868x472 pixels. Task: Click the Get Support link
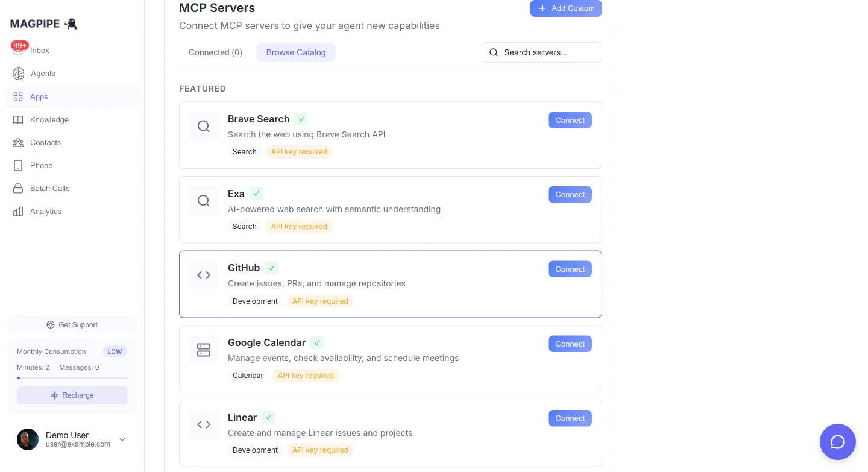point(72,325)
